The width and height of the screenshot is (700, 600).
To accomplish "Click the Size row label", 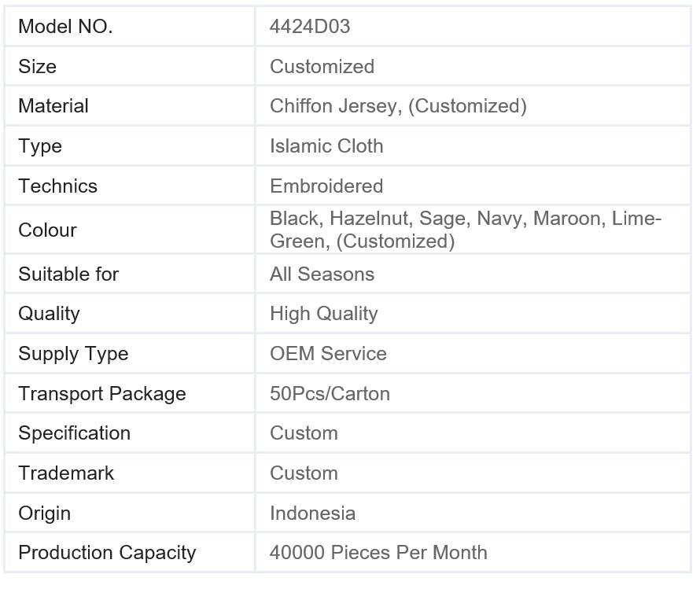I will [x=38, y=67].
